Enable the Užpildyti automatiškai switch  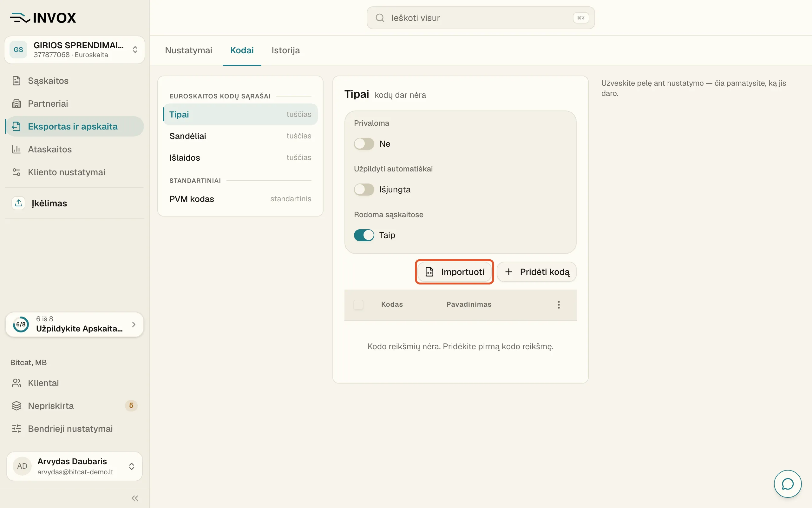364,190
